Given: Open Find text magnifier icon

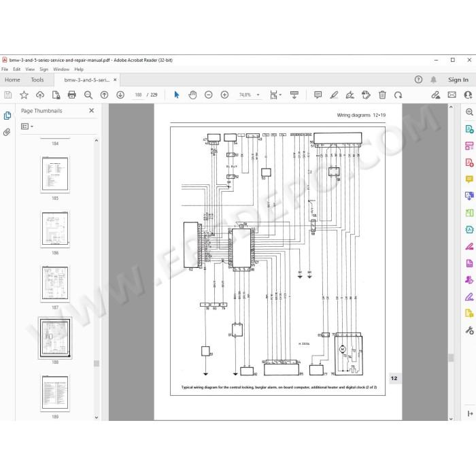Looking at the screenshot, I should [88, 95].
